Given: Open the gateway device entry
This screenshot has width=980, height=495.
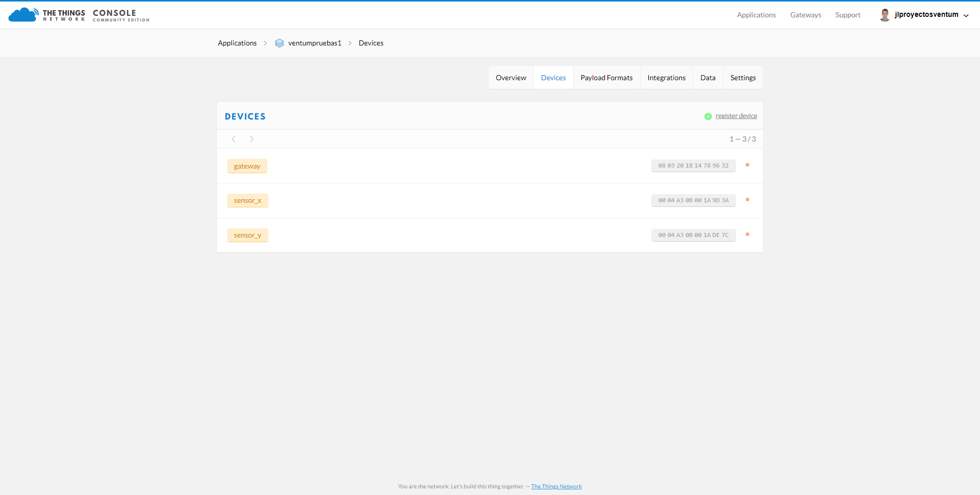Looking at the screenshot, I should [x=247, y=166].
